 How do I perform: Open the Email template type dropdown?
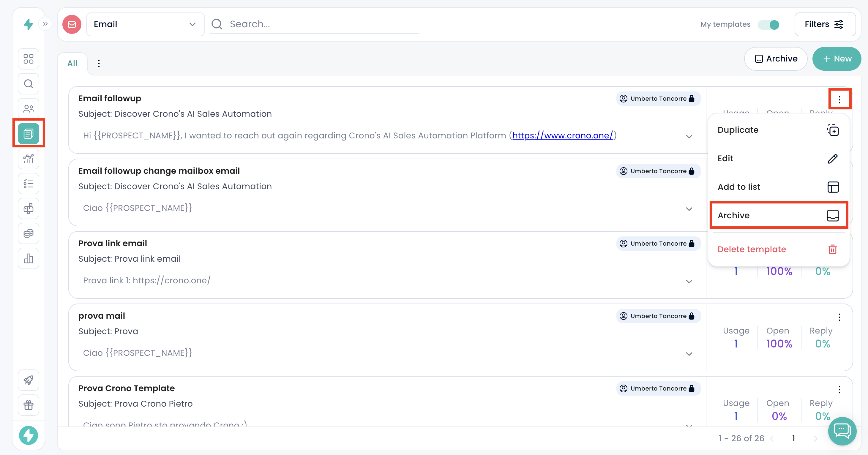click(145, 24)
